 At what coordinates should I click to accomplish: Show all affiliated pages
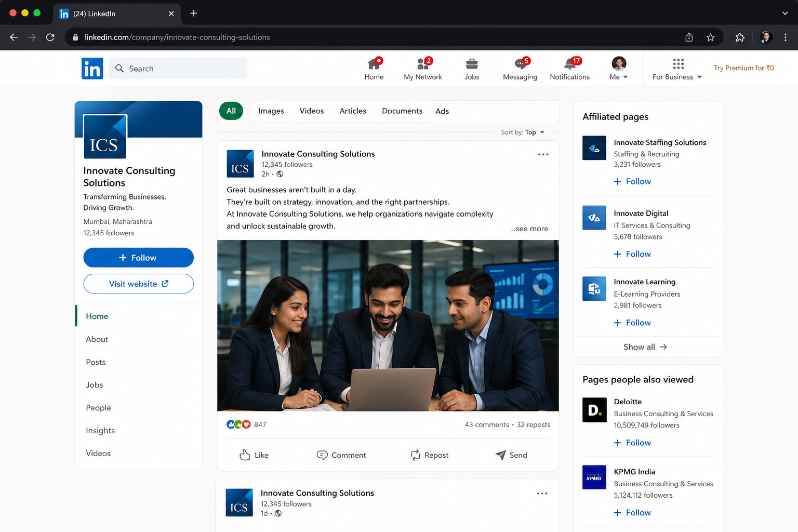tap(645, 347)
